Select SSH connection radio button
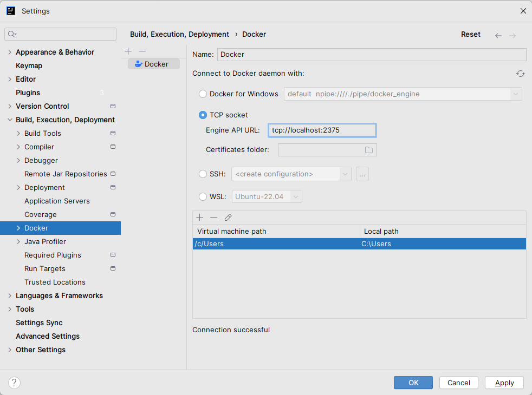 [203, 174]
